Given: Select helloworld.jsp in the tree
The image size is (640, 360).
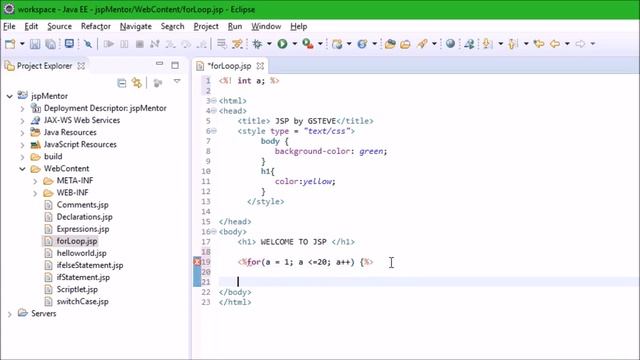Looking at the screenshot, I should (x=82, y=253).
